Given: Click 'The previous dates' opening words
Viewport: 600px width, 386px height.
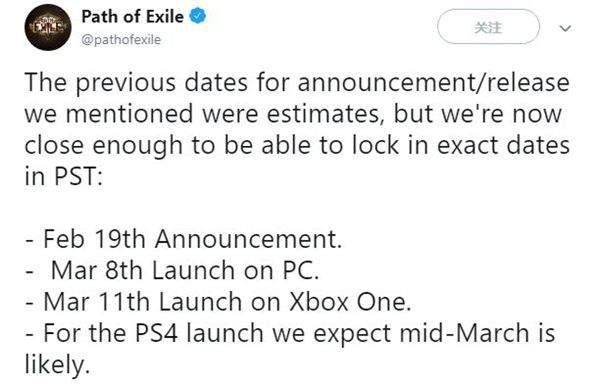Looking at the screenshot, I should (x=136, y=83).
